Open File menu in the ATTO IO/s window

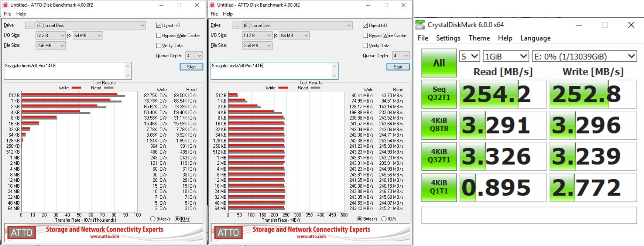tap(7, 14)
